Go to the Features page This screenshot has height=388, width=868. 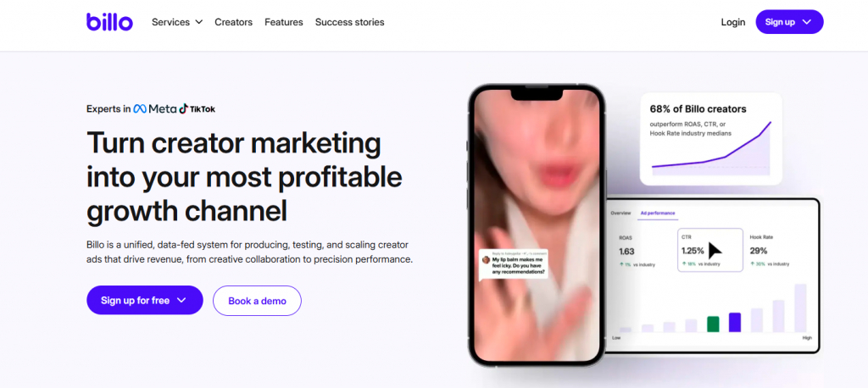(283, 22)
